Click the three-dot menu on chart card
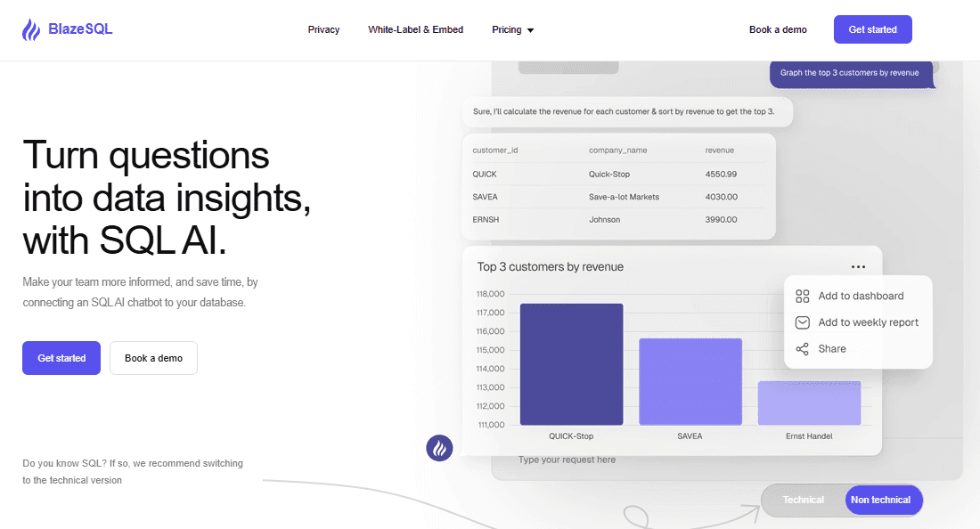The height and width of the screenshot is (529, 980). 858,266
